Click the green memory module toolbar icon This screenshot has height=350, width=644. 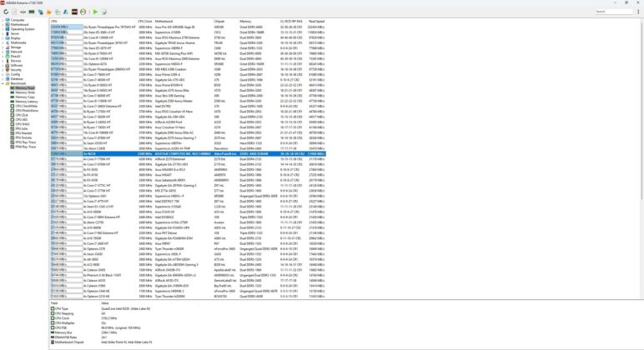click(x=32, y=12)
